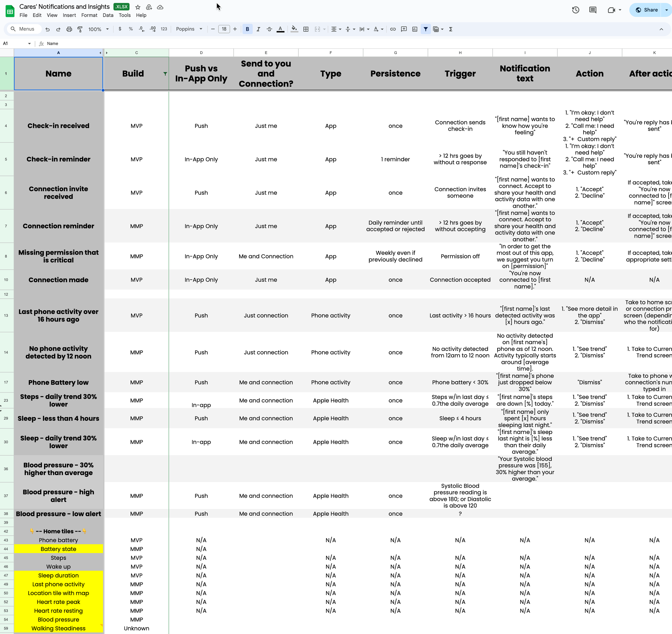The width and height of the screenshot is (672, 634).
Task: Open the version history clock icon
Action: click(576, 10)
